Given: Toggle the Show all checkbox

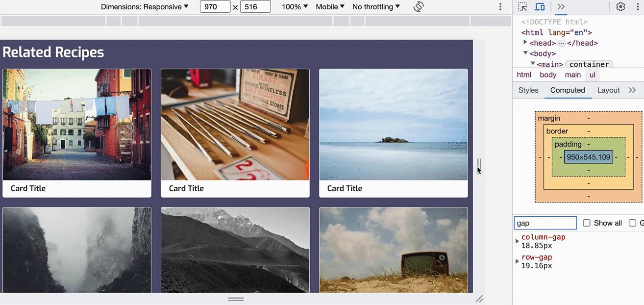Looking at the screenshot, I should click(x=587, y=223).
